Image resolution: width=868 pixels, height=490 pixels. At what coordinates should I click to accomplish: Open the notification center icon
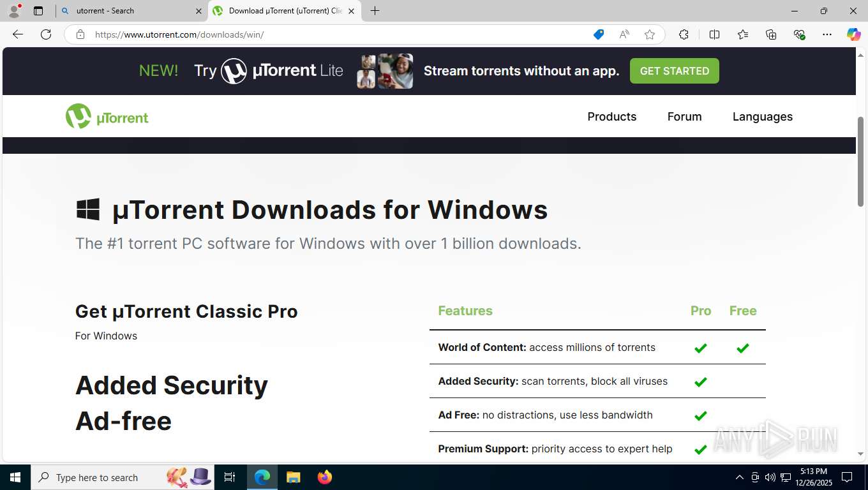pyautogui.click(x=847, y=477)
